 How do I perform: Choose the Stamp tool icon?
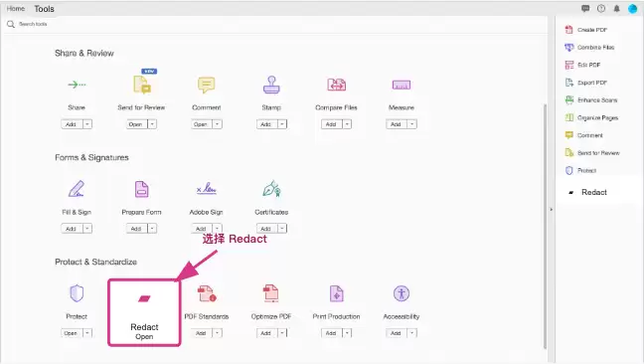click(271, 85)
